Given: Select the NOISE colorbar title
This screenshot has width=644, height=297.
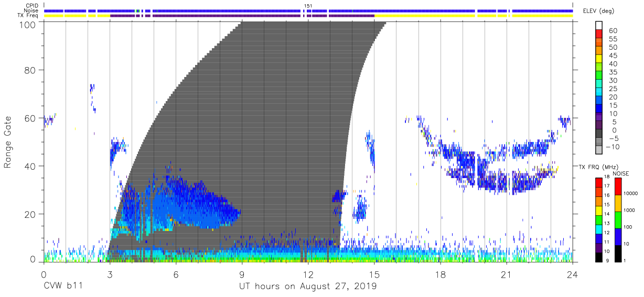Looking at the screenshot, I should (620, 173).
